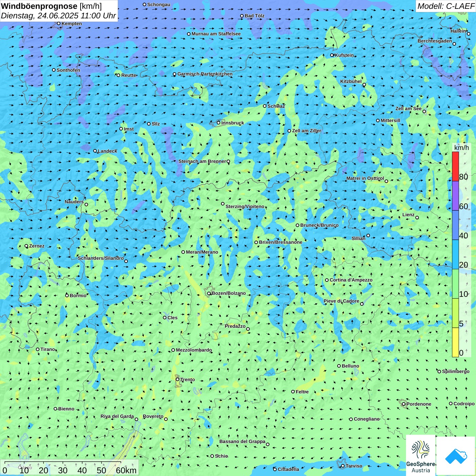Click the 'Riva del Garda' label
The image size is (476, 476).
point(117,416)
